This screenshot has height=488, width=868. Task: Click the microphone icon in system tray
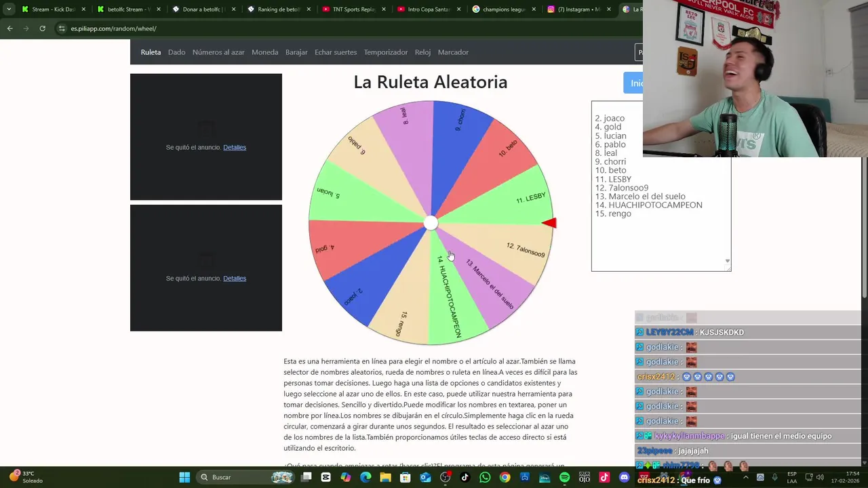(x=774, y=477)
